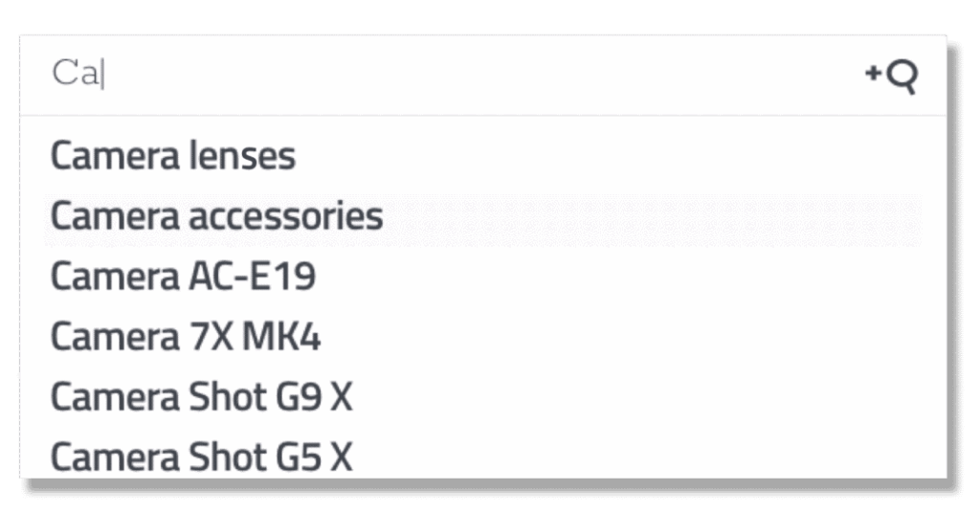Click the word "accessories" in the highlighted row
Image resolution: width=980 pixels, height=513 pixels.
(x=285, y=216)
